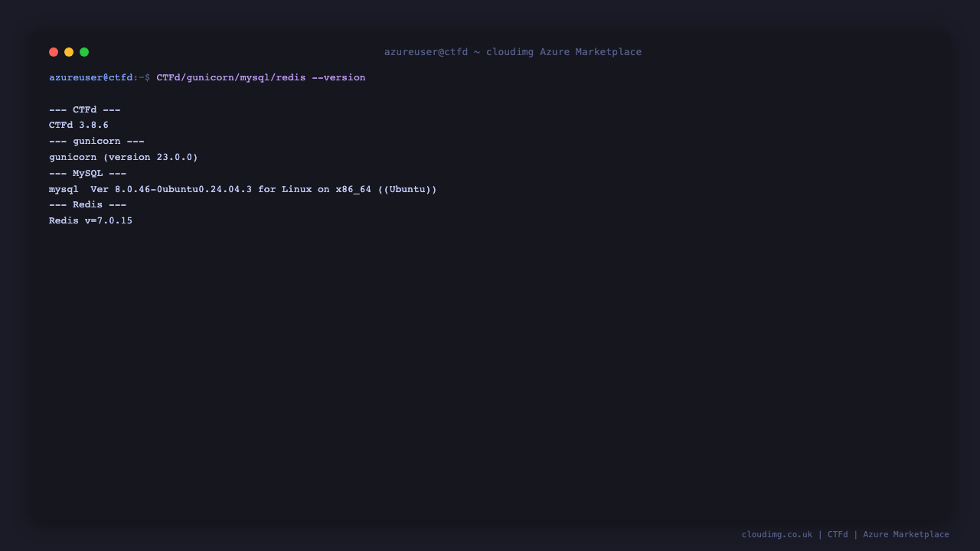This screenshot has width=980, height=551.
Task: Click the cloudimg.co.uk footer text
Action: [x=845, y=535]
